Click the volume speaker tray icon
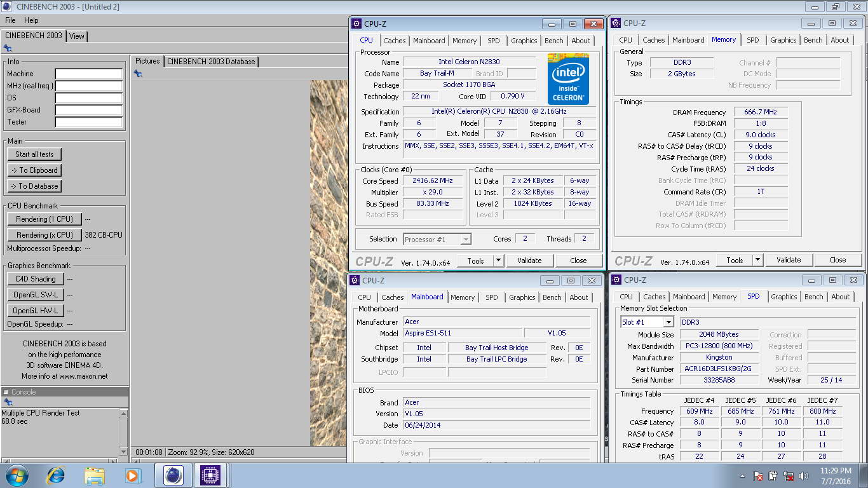 coord(804,476)
